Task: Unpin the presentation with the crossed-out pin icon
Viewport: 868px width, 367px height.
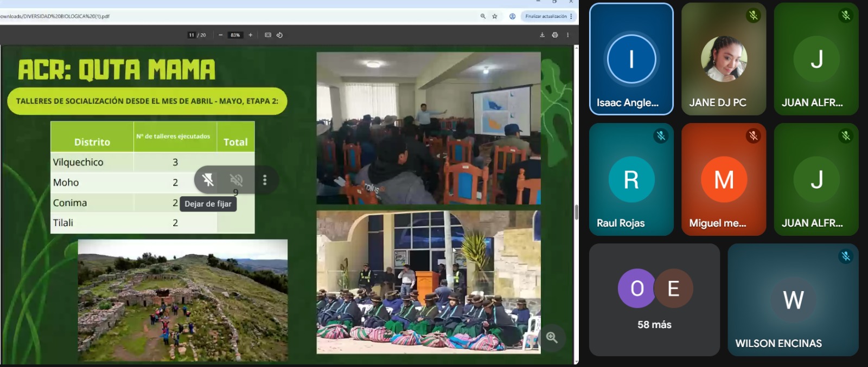Action: 208,180
